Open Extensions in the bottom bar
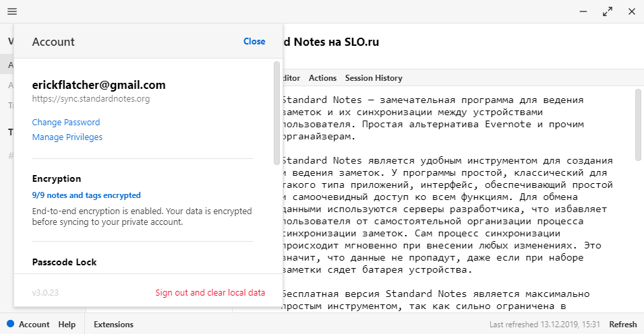Image resolution: width=644 pixels, height=334 pixels. click(113, 324)
